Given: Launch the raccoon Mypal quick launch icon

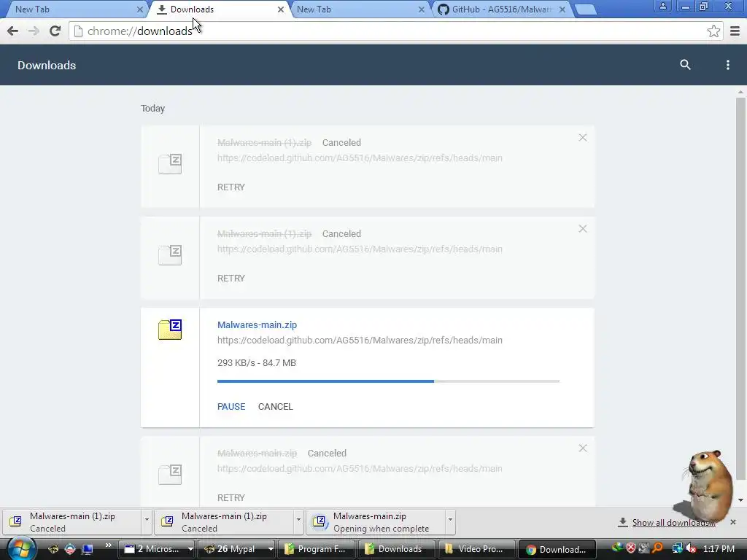Looking at the screenshot, I should point(53,549).
